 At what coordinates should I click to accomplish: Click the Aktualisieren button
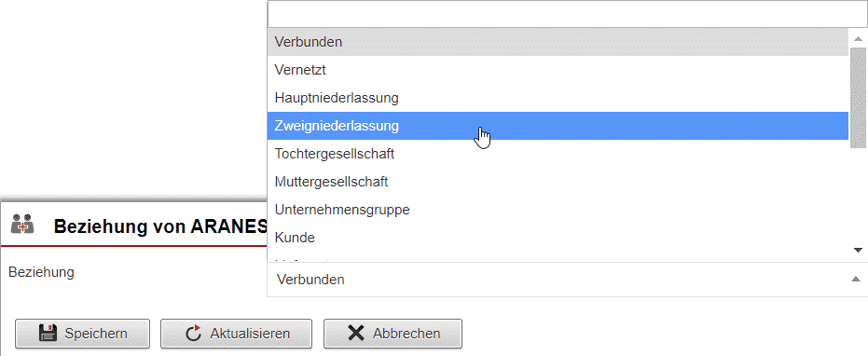click(237, 334)
